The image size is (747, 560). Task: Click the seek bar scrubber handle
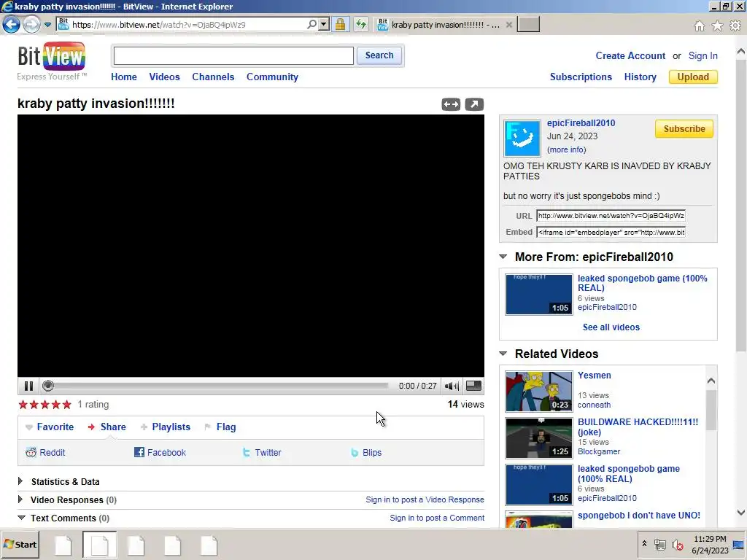coord(47,386)
